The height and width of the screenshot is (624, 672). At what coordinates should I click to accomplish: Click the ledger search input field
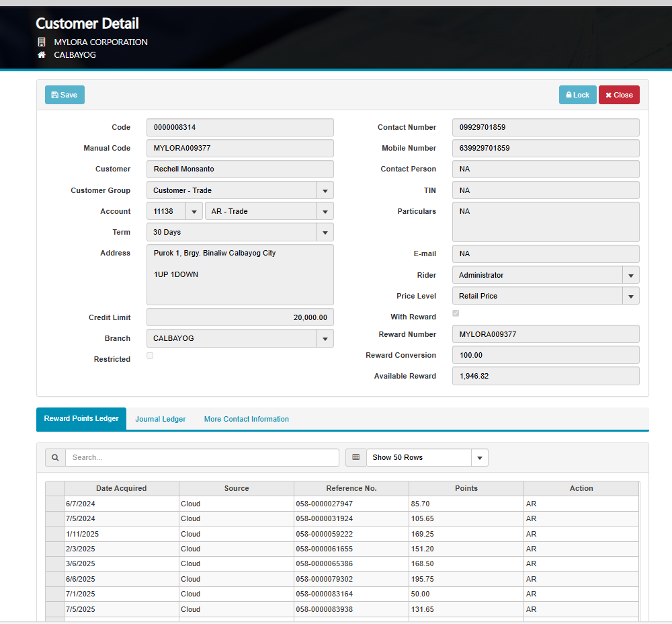click(x=202, y=457)
